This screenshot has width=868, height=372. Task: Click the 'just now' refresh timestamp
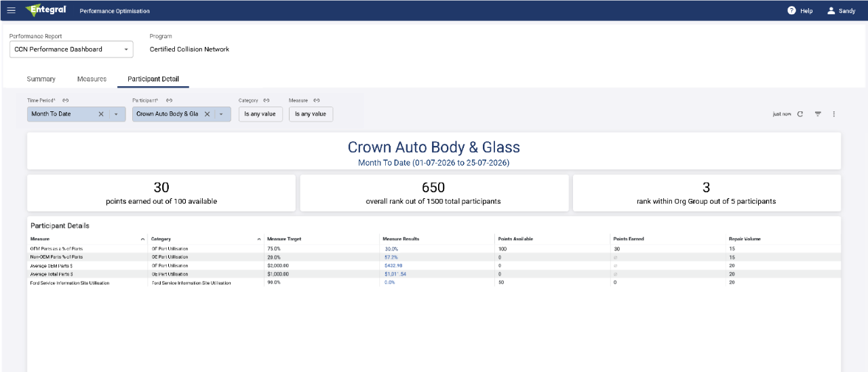click(x=782, y=114)
